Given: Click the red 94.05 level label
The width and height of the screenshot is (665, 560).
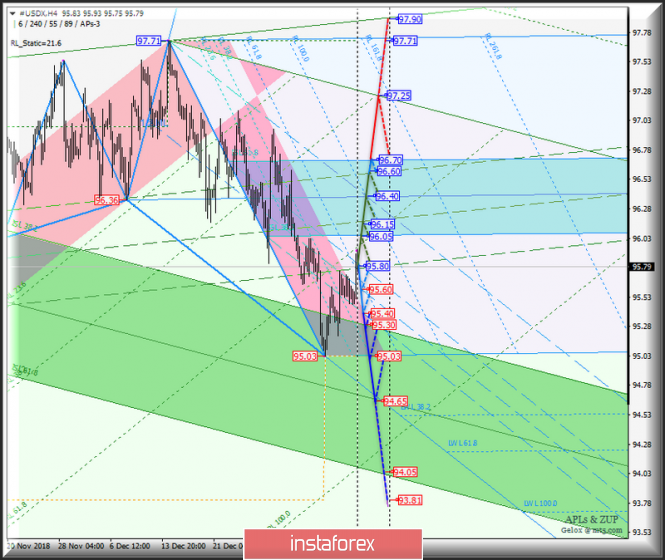Looking at the screenshot, I should pyautogui.click(x=405, y=472).
